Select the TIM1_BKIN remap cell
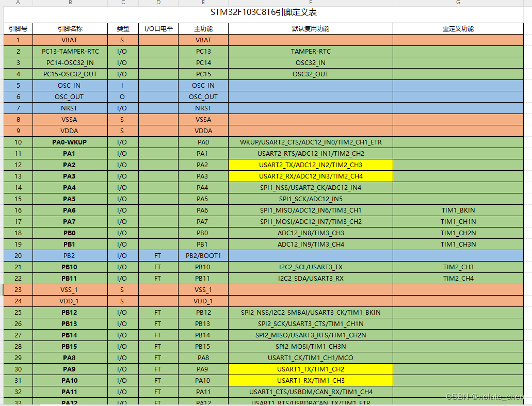This screenshot has height=406, width=532. click(x=458, y=210)
